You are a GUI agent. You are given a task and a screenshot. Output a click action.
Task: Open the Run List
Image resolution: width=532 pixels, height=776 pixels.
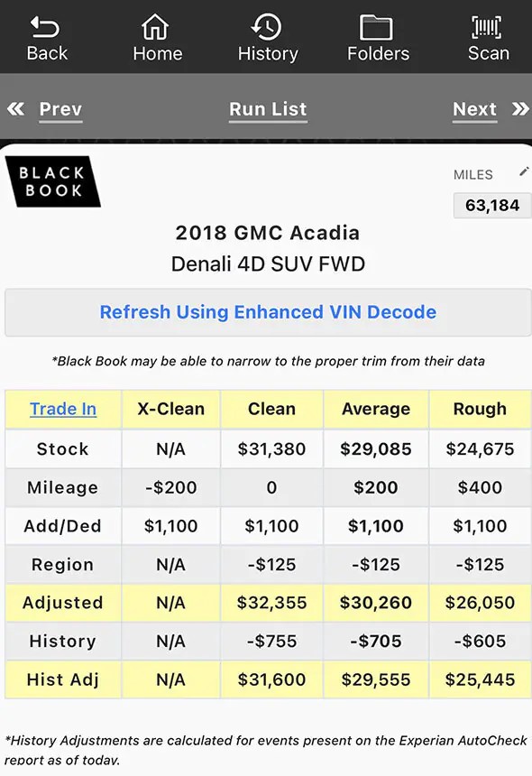tap(267, 108)
